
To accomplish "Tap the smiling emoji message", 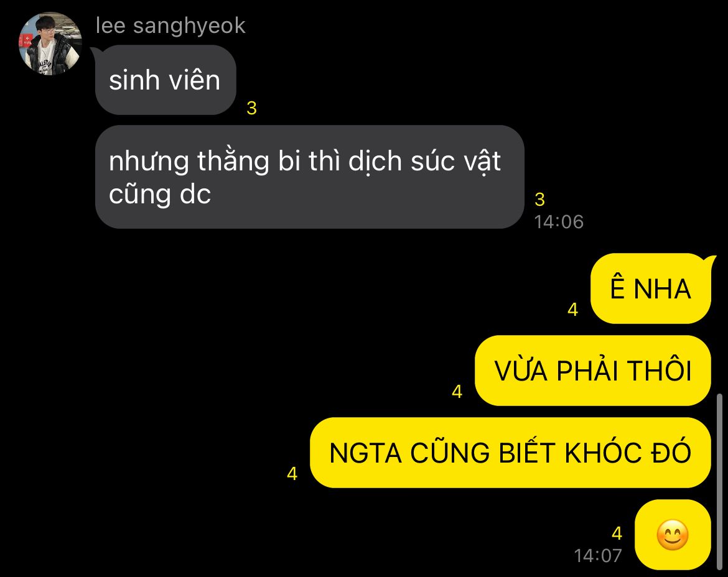I will pos(672,535).
